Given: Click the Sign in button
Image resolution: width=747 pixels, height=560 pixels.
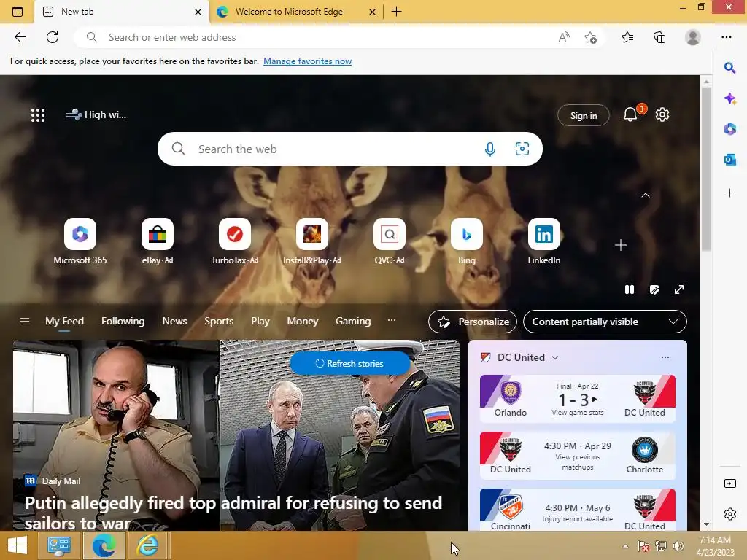Looking at the screenshot, I should 583,115.
